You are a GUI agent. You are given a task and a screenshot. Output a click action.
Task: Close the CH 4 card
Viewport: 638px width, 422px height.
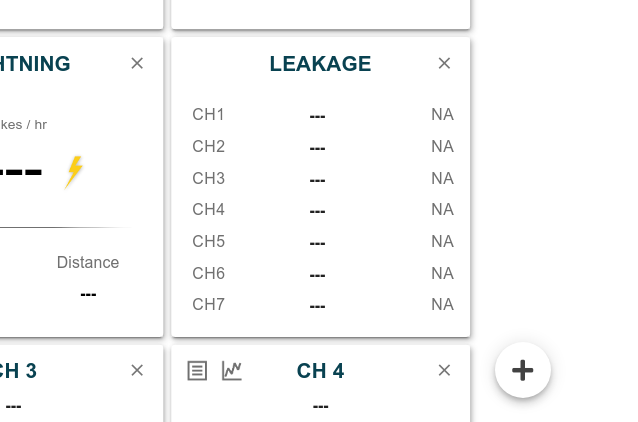445,370
